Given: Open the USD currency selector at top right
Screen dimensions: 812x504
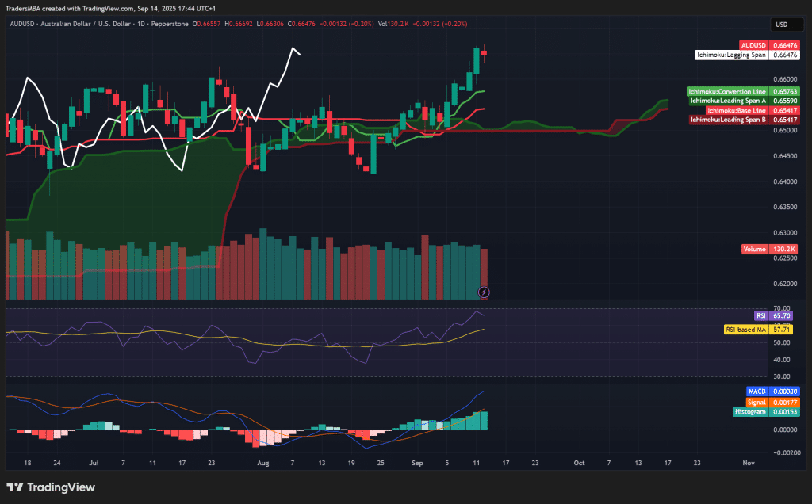Looking at the screenshot, I should pyautogui.click(x=786, y=25).
